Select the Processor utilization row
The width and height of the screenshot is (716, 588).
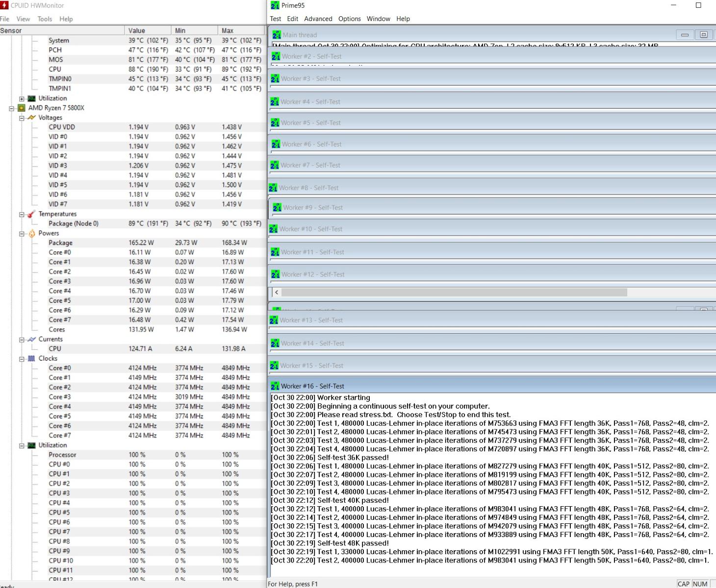click(132, 455)
